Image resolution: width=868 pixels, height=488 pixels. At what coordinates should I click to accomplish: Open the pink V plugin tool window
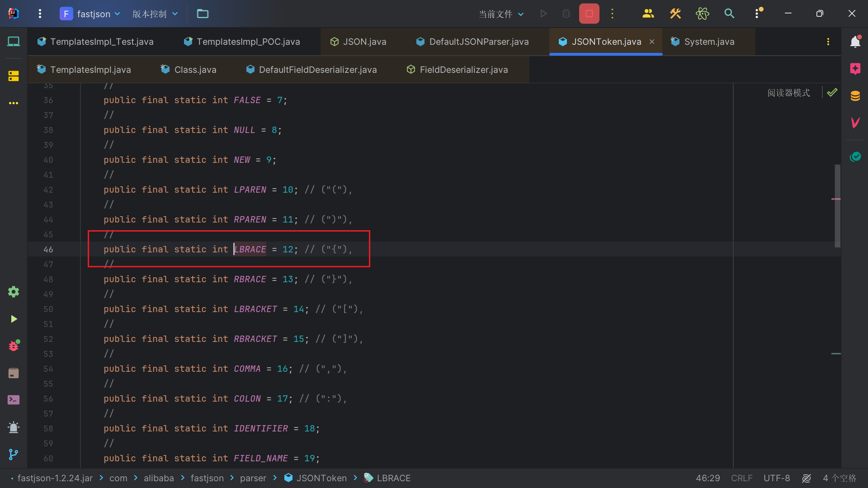click(x=855, y=123)
